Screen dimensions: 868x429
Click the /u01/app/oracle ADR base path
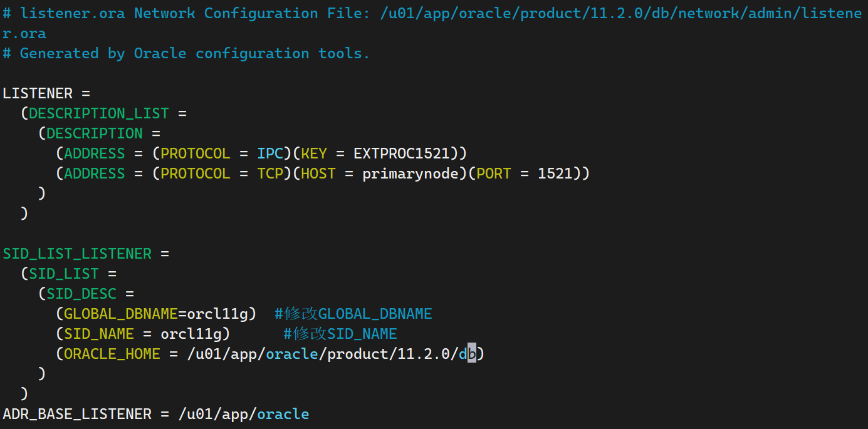click(244, 414)
